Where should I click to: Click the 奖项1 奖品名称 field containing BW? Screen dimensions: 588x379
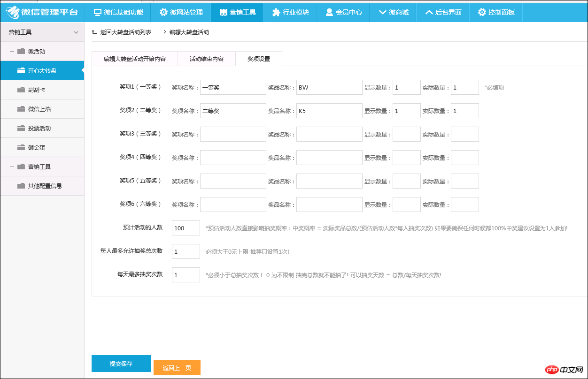(329, 87)
